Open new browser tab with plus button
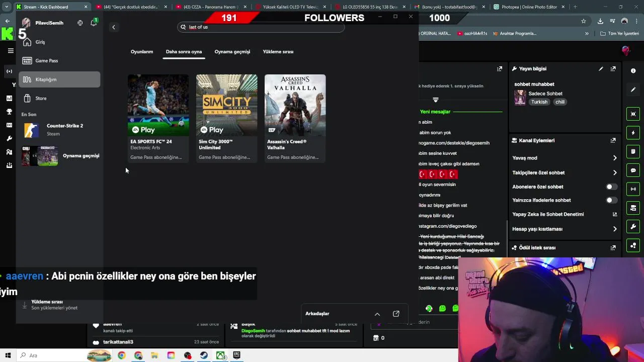 pos(575,7)
